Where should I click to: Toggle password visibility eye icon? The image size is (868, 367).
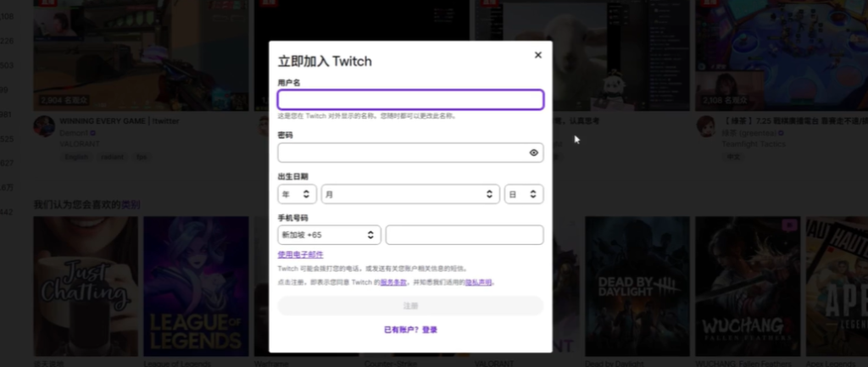tap(534, 153)
